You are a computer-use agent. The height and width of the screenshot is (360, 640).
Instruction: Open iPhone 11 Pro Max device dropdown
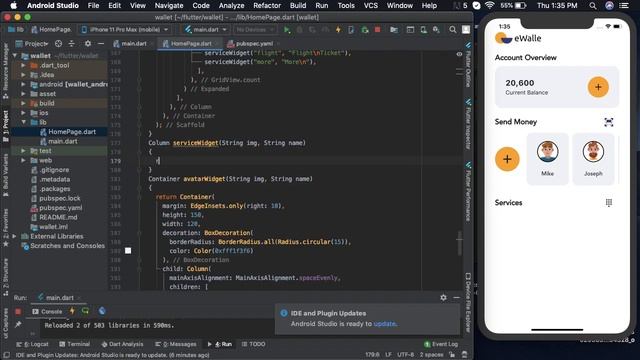[x=124, y=30]
